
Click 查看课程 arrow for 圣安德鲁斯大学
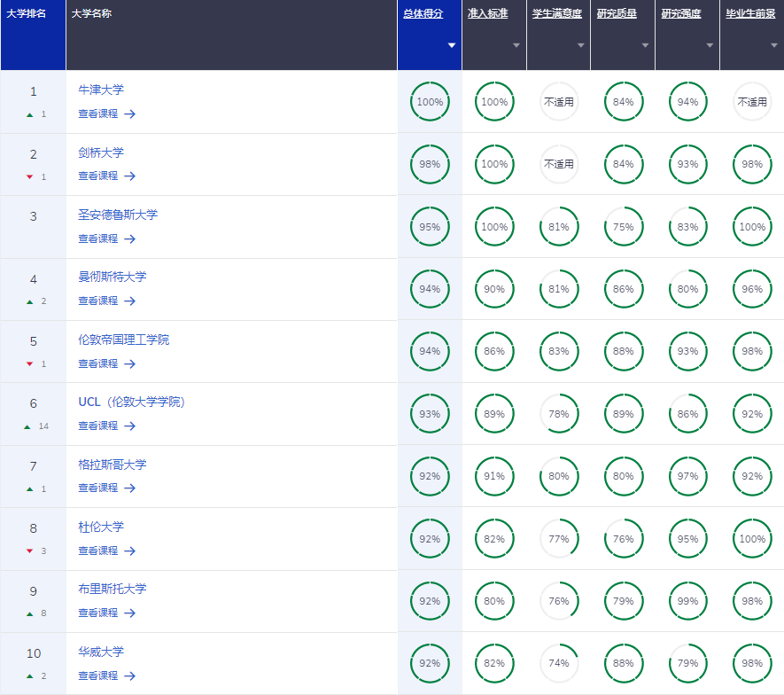pos(130,239)
